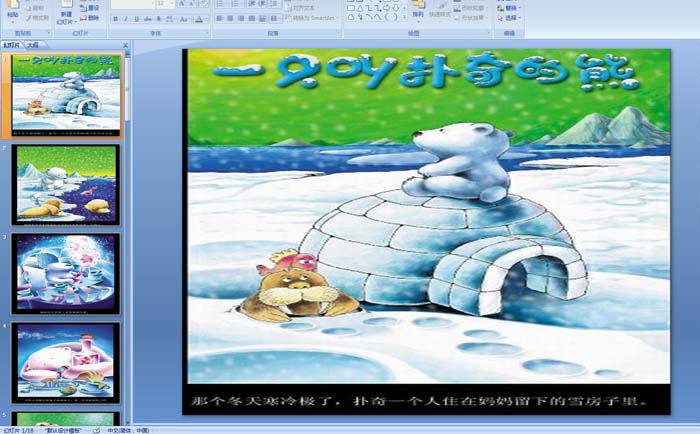
Task: Toggle Bold formatting
Action: pos(116,19)
